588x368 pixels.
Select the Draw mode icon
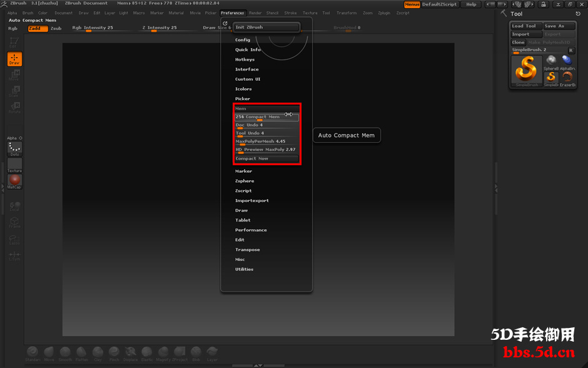pos(14,59)
